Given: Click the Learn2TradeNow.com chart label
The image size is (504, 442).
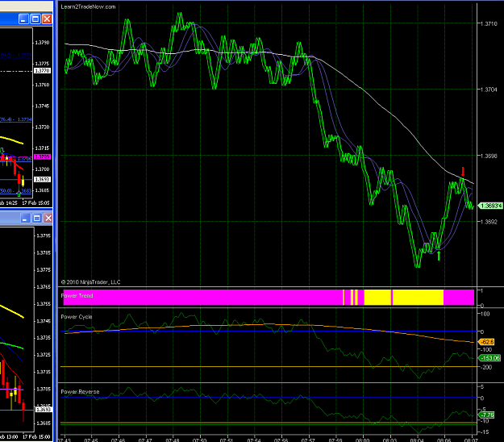Looking at the screenshot, I should pyautogui.click(x=88, y=6).
